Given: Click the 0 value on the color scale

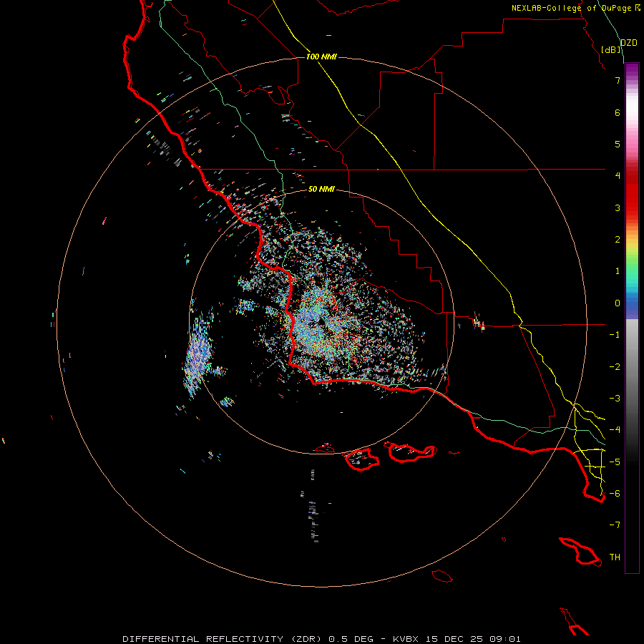Looking at the screenshot, I should pos(618,303).
